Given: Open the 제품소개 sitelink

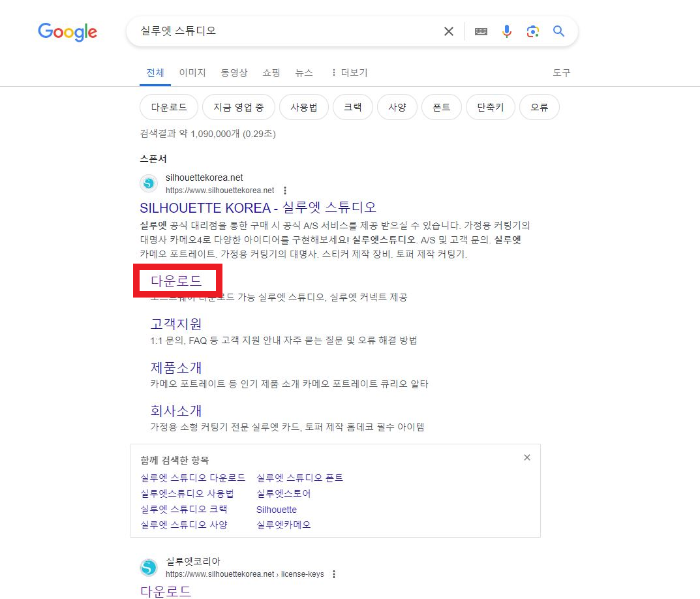Looking at the screenshot, I should 176,367.
